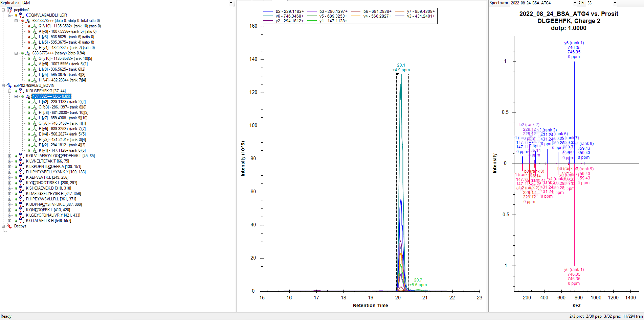Click the ALBU_BOVIN protein icon

tap(9, 85)
